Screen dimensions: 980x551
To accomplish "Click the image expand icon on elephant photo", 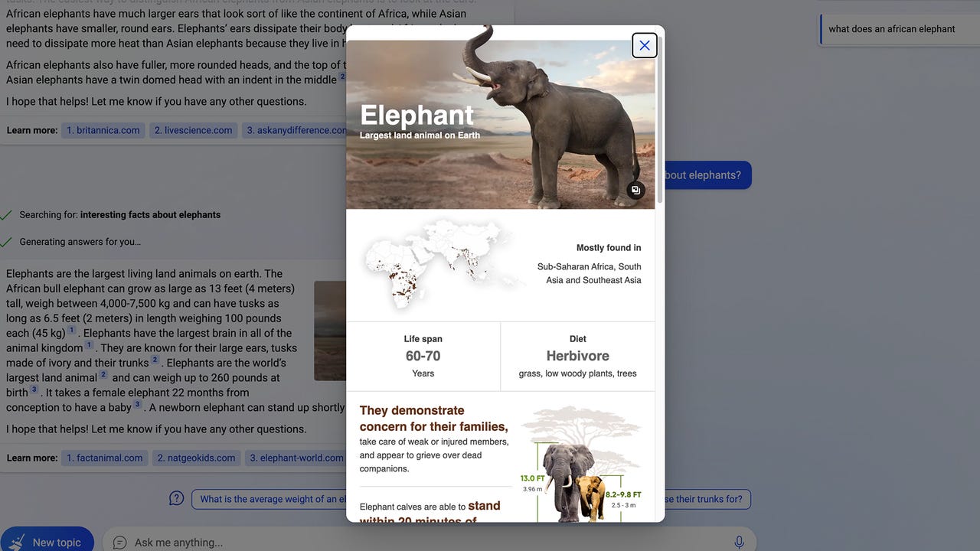I will point(635,191).
